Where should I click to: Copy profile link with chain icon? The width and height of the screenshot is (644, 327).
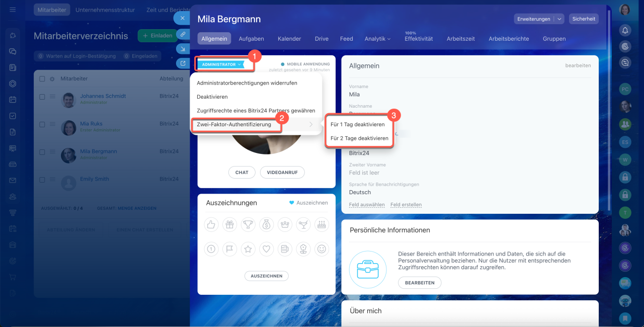(x=183, y=34)
